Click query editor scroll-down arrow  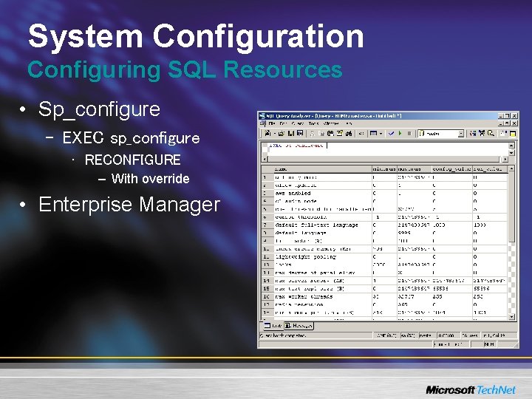tap(511, 153)
